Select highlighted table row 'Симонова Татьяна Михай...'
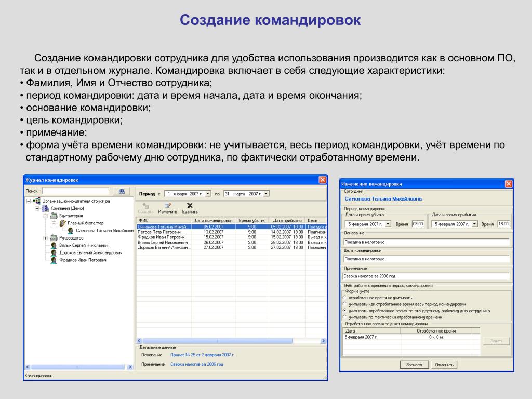 [231, 227]
